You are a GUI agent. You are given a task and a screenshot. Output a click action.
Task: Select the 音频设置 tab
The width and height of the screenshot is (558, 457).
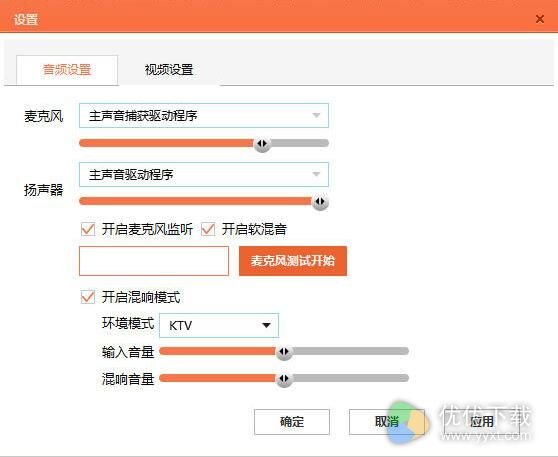67,70
